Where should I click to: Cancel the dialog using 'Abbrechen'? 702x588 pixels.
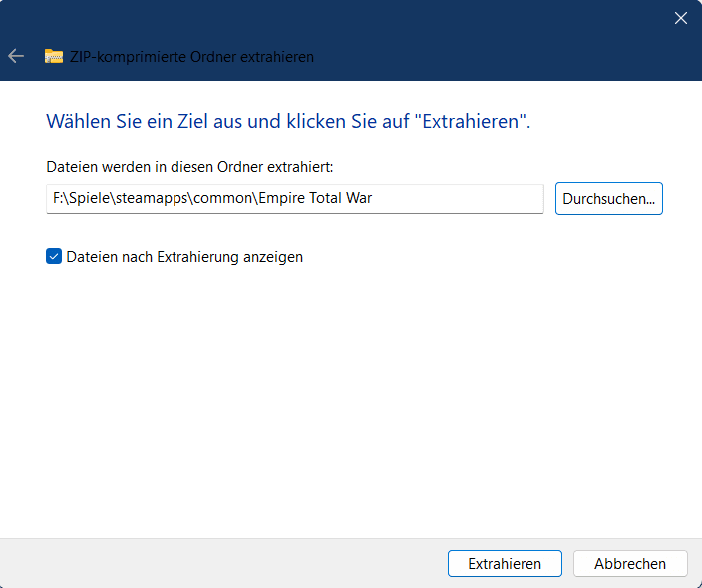630,563
